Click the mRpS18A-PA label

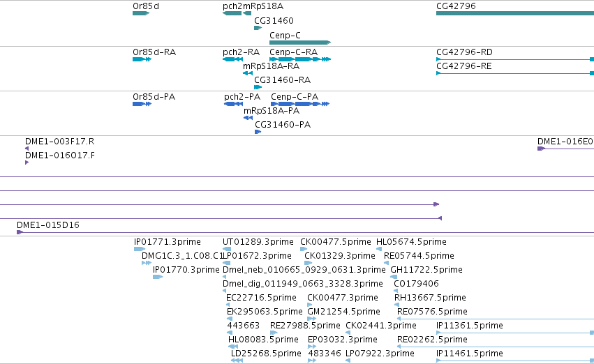coord(272,110)
